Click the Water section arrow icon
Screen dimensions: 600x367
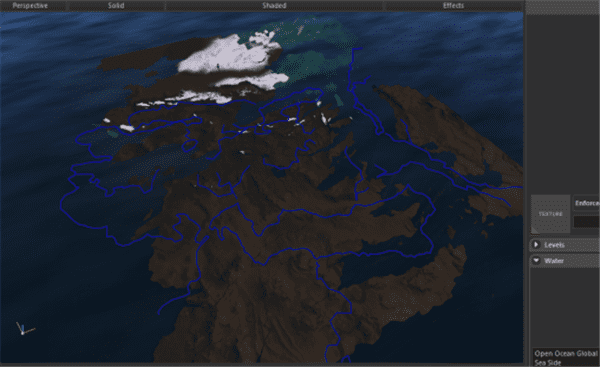coord(536,260)
